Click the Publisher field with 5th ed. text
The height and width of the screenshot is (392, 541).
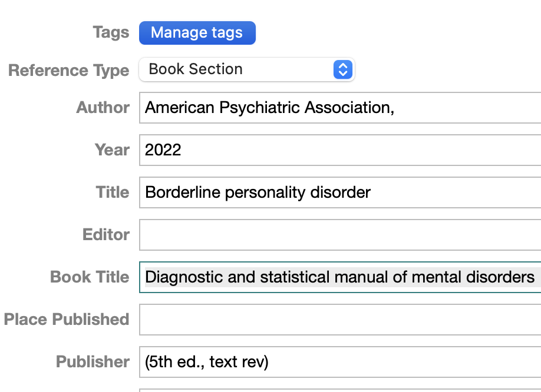coord(339,362)
